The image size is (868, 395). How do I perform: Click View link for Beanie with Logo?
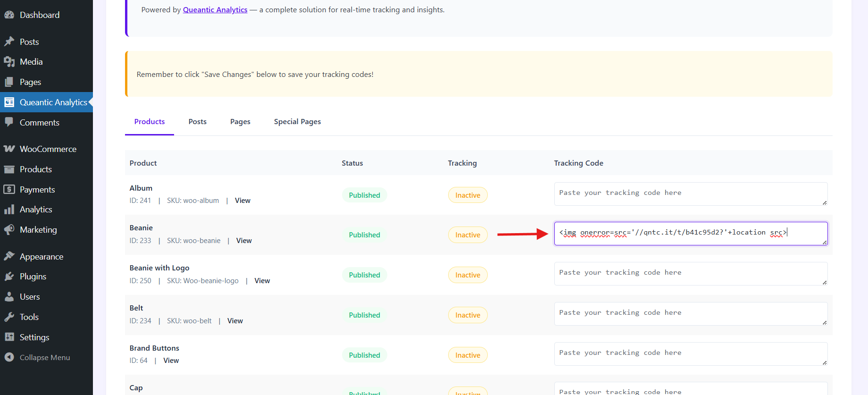pyautogui.click(x=262, y=281)
